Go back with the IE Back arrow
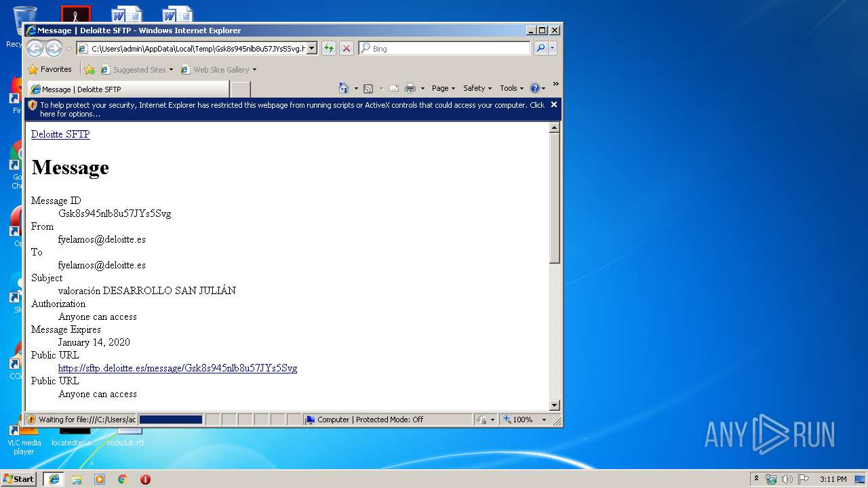868x488 pixels. [x=35, y=48]
